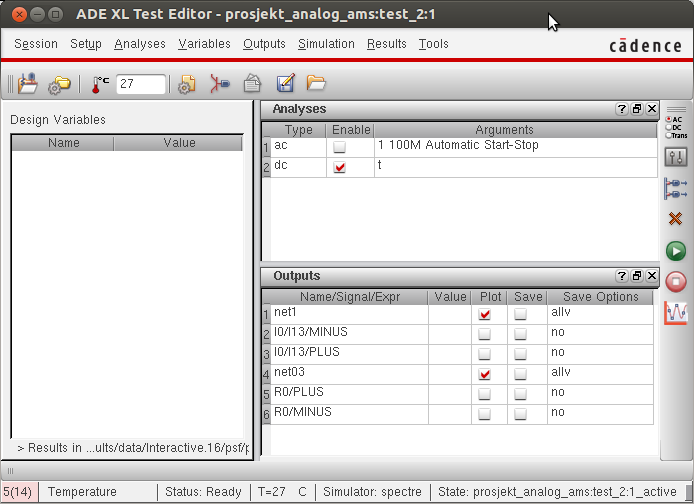694x504 pixels.
Task: Open the simulation files setup gear-folder icon
Action: click(59, 84)
